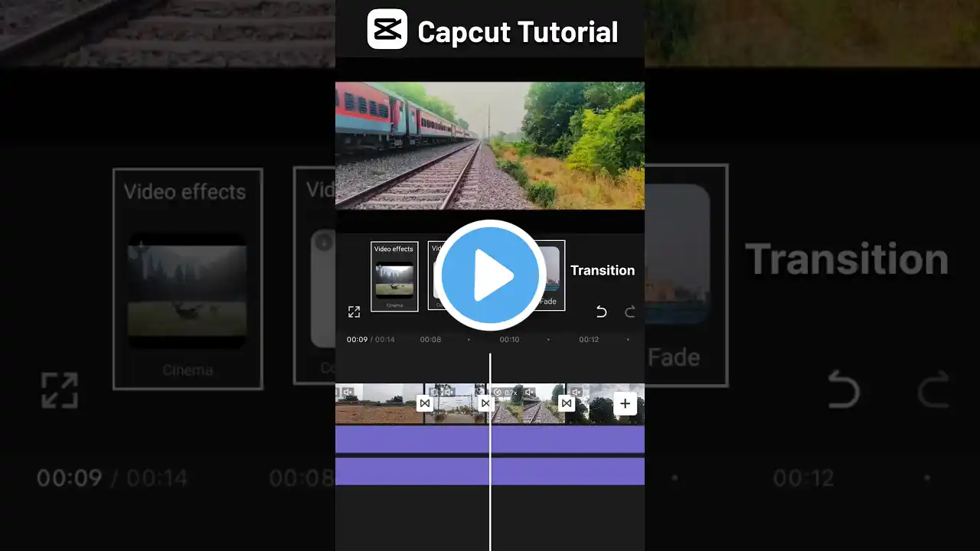The image size is (980, 551).
Task: Select the lower purple track
Action: tap(490, 471)
